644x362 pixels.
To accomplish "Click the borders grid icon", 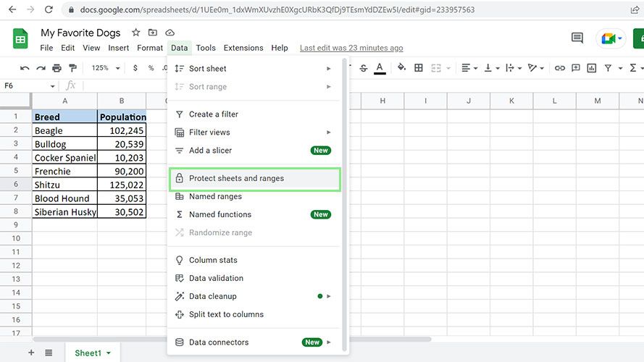I will coord(419,68).
